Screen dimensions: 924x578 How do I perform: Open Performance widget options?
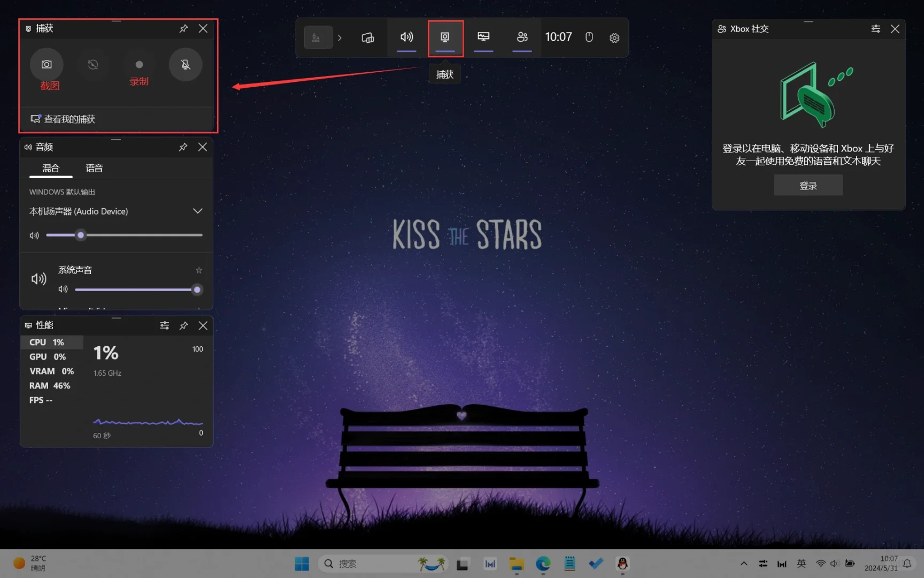tap(165, 325)
